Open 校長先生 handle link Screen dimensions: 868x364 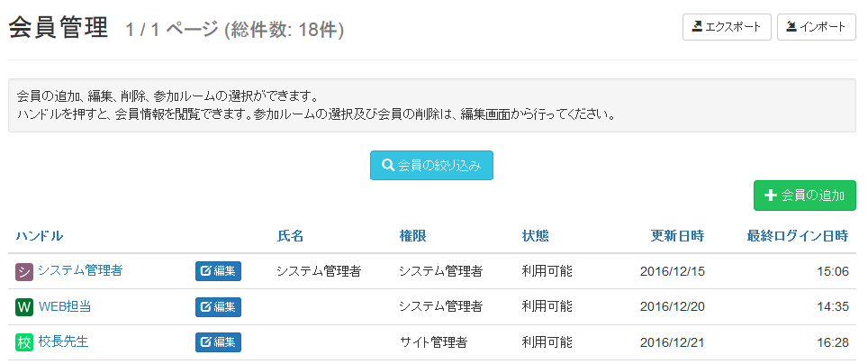click(63, 341)
